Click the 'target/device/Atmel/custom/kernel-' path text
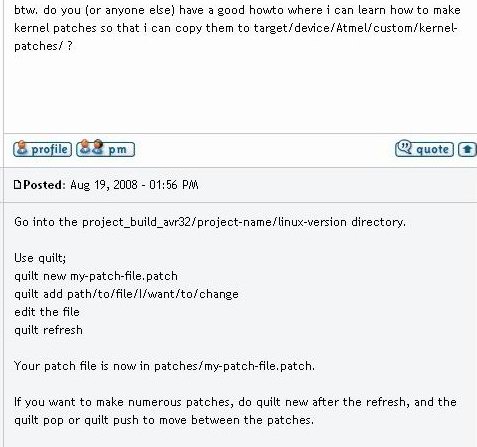Screen dimensions: 477x447 click(355, 28)
